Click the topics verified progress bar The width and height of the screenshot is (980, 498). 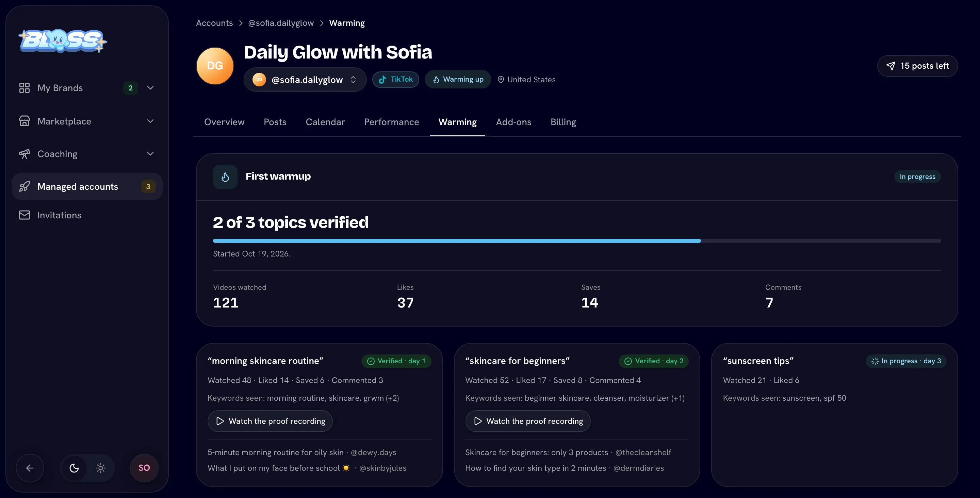577,241
